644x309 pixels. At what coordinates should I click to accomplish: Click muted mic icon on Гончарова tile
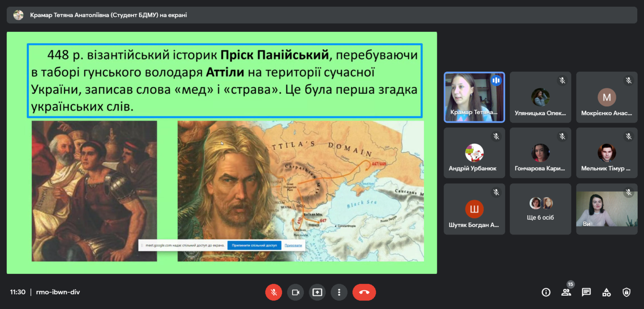tap(562, 136)
